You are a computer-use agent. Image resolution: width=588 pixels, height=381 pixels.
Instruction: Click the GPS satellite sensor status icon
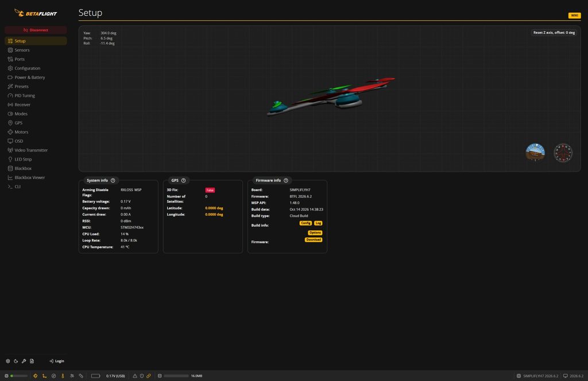72,376
